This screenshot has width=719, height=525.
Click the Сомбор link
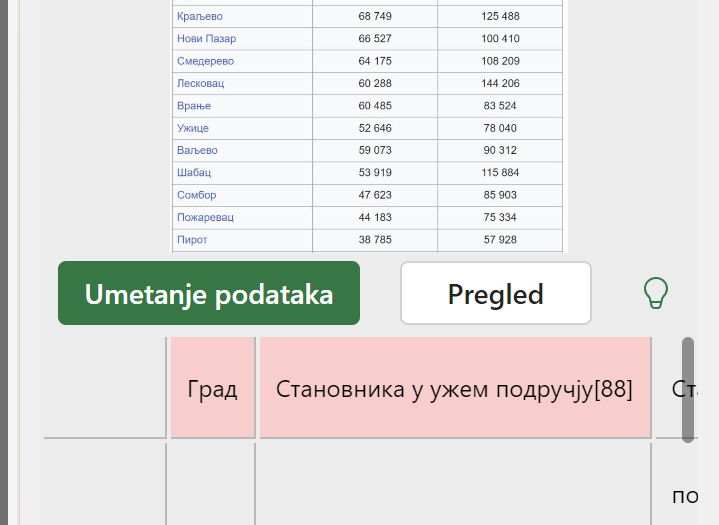[x=197, y=195]
